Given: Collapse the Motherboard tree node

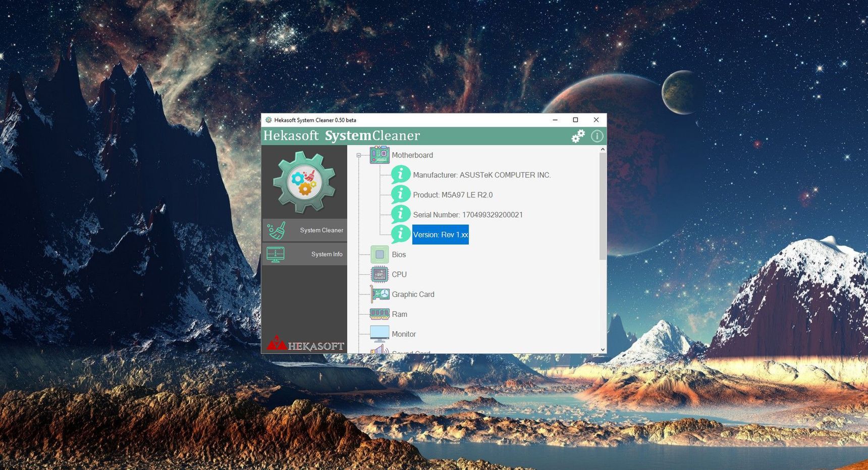Looking at the screenshot, I should 359,155.
